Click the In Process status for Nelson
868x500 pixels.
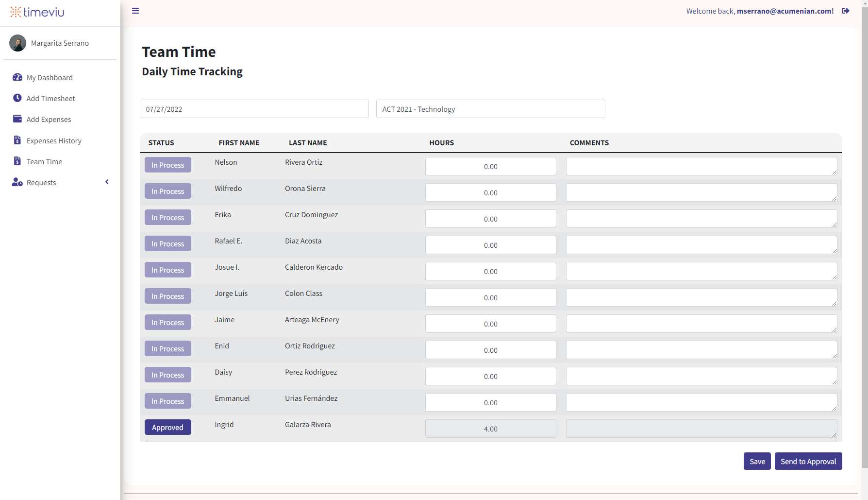pyautogui.click(x=167, y=165)
